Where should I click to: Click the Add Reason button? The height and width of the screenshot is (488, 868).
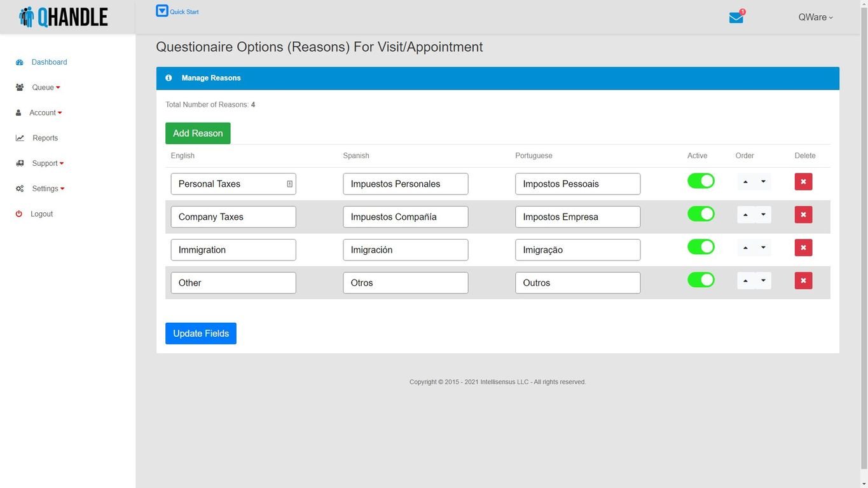(x=198, y=133)
